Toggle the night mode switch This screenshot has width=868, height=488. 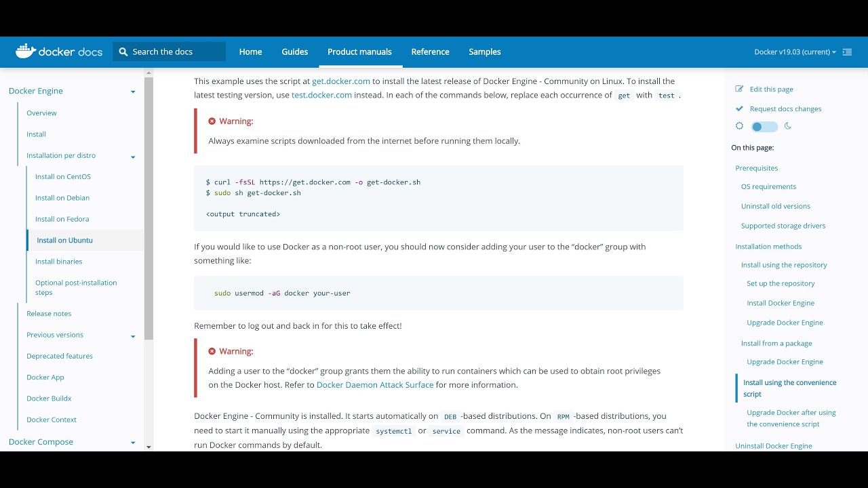[764, 127]
